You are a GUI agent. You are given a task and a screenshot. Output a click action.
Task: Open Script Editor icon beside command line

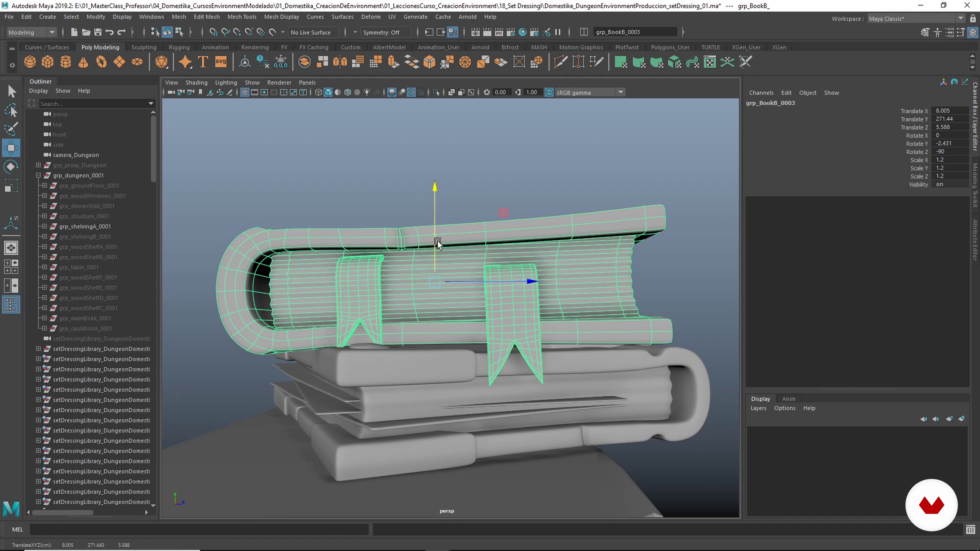pyautogui.click(x=971, y=529)
